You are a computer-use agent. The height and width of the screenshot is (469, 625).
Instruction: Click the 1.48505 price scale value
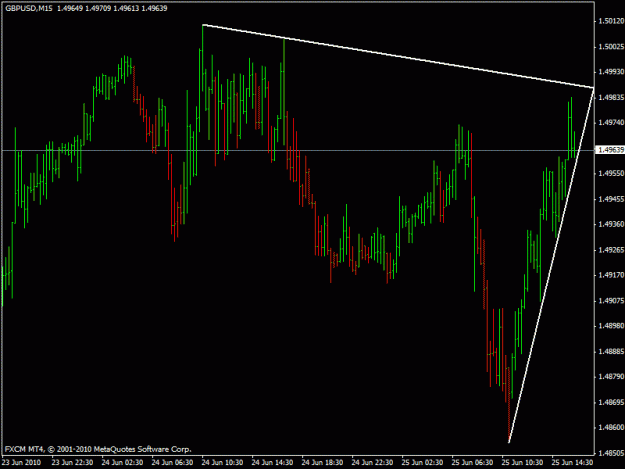click(x=611, y=453)
